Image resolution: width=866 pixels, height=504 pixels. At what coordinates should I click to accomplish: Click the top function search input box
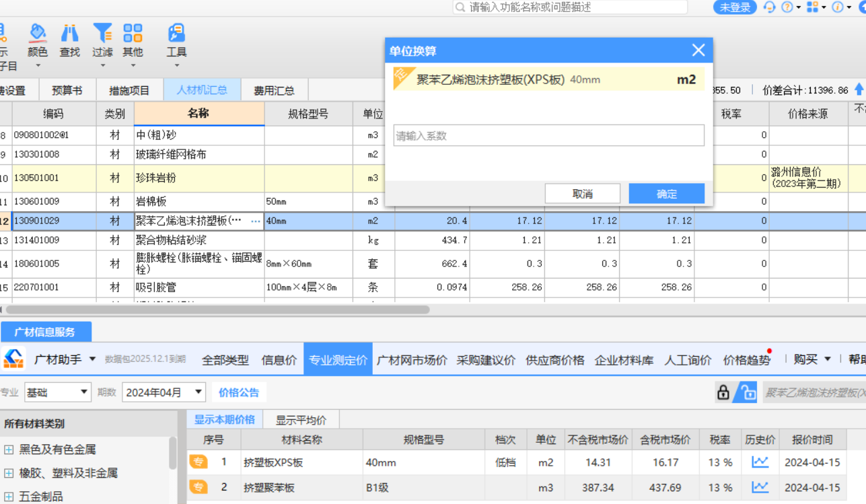(571, 7)
